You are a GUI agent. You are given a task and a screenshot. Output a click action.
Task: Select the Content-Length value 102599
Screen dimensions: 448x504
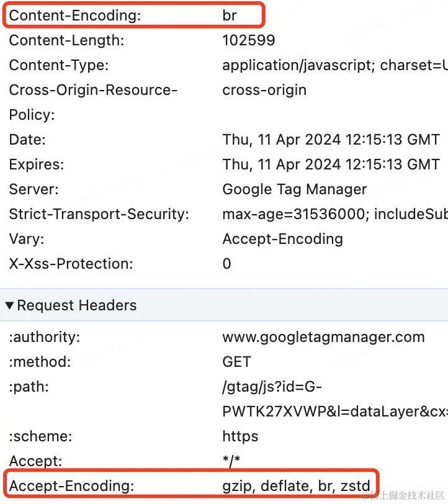249,40
